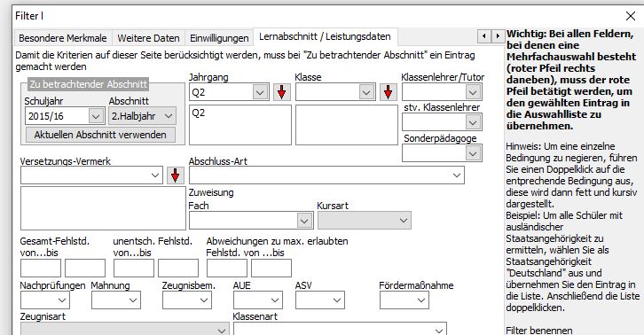Switch to Besondere Merkmale tab
Screen dimensions: 644x335
(63, 38)
